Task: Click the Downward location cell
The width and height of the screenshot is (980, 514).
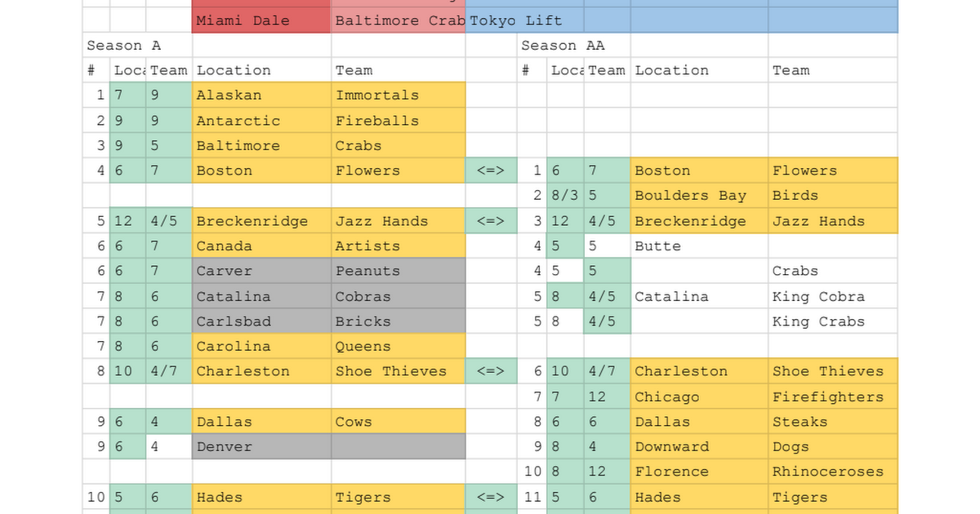Action: click(x=698, y=446)
